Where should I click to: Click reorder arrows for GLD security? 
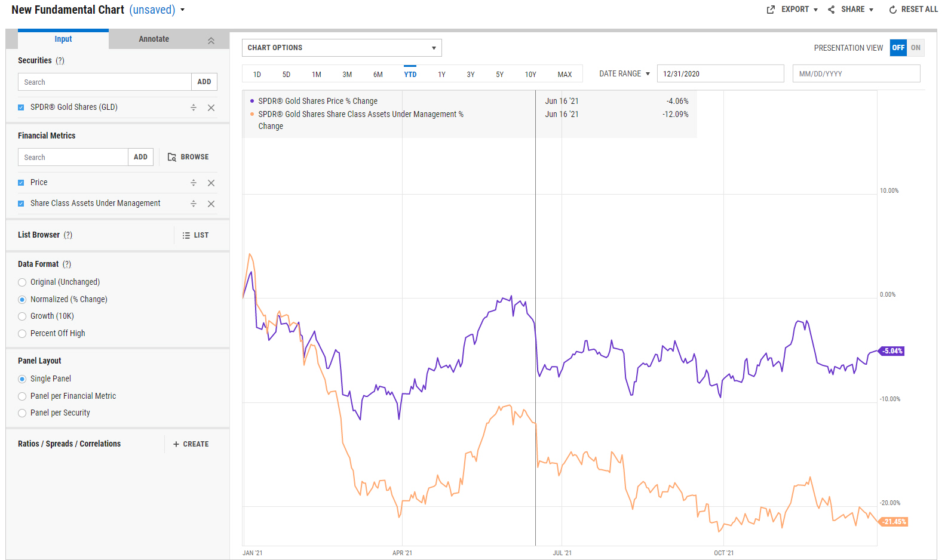coord(194,107)
